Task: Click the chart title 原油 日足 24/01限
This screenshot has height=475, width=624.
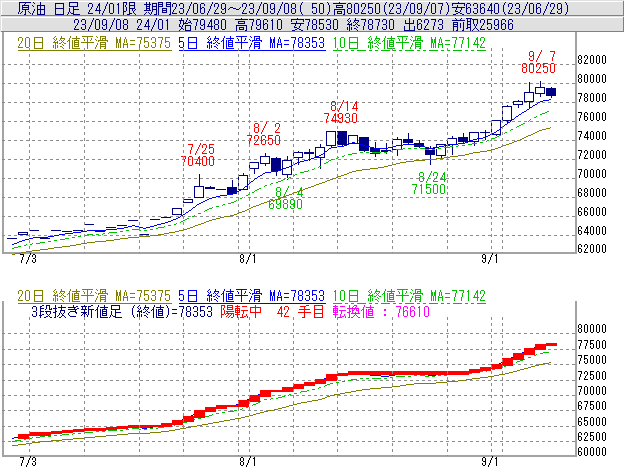Action: pyautogui.click(x=76, y=8)
